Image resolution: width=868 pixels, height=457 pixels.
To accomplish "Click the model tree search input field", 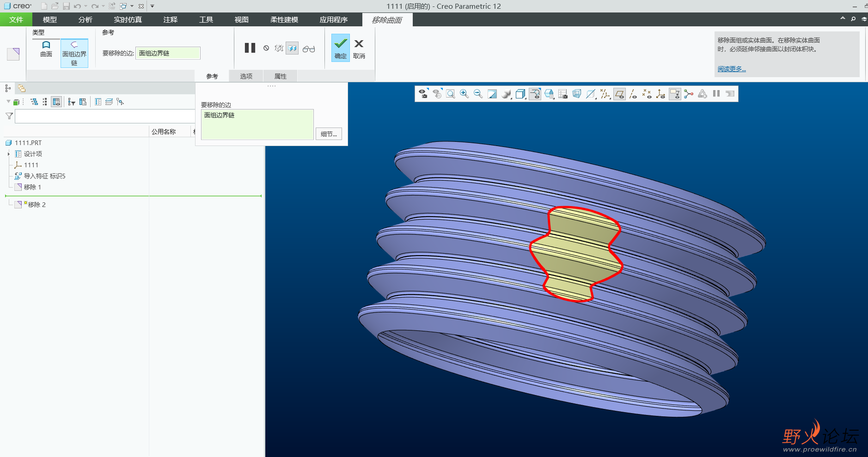I will click(x=104, y=116).
